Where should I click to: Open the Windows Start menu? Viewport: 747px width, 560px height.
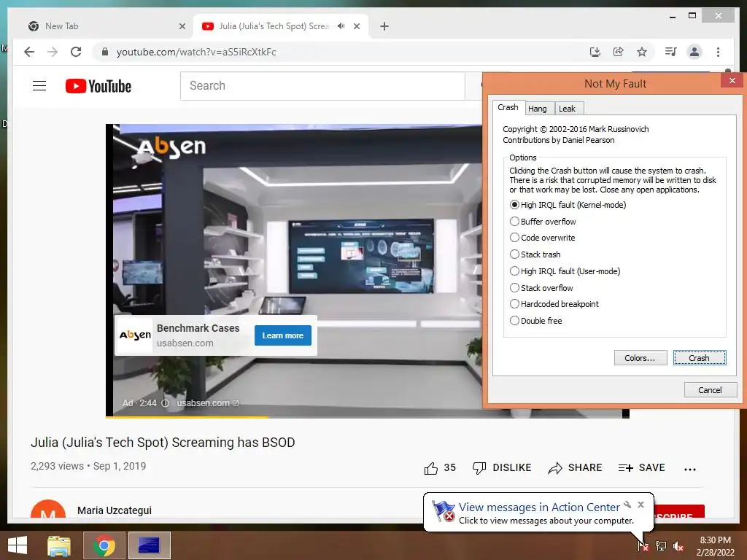pos(18,545)
